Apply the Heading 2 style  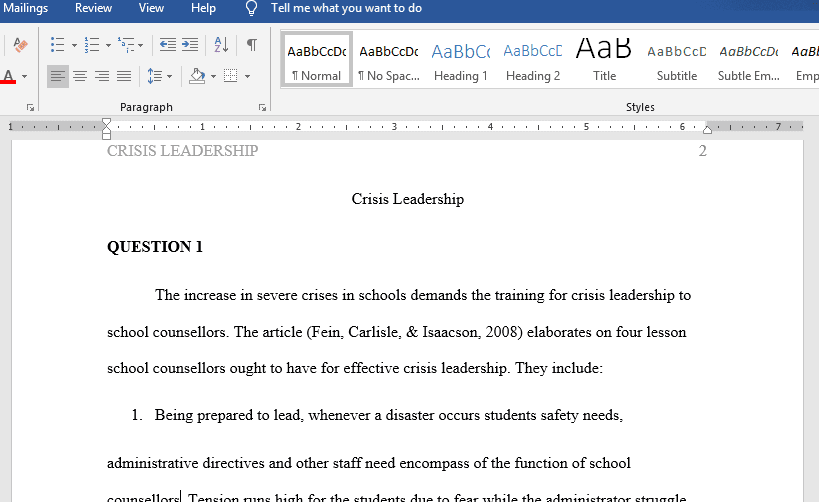coord(533,59)
